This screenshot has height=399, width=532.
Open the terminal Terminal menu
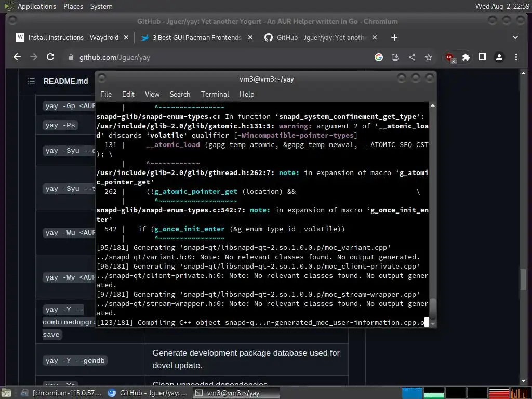pos(215,94)
